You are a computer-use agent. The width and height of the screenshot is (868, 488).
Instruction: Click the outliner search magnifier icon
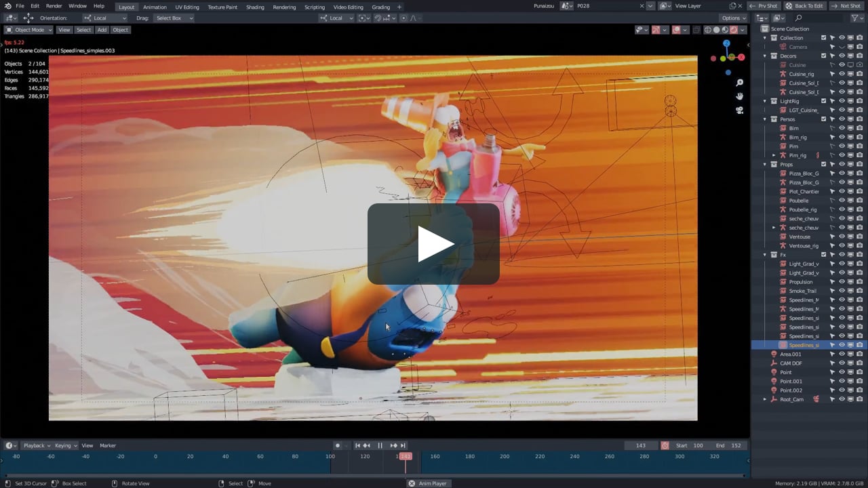pos(799,18)
